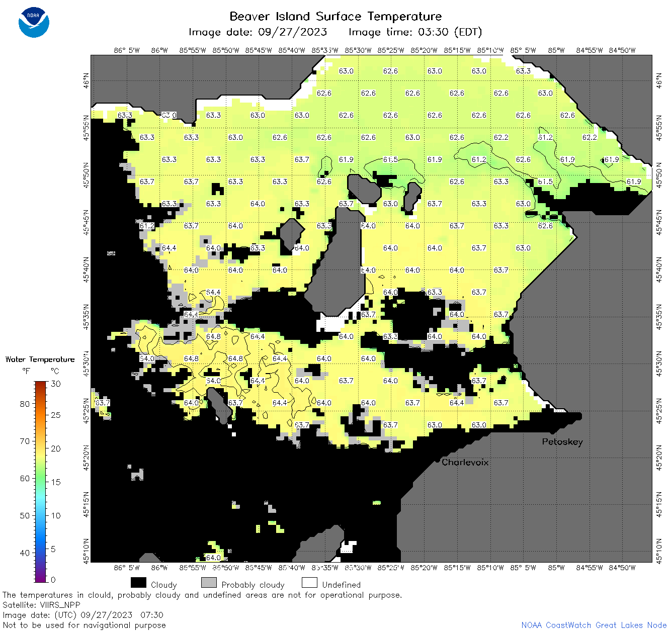Click the 60 tick on Fahrenheit scale
672x633 pixels.
coord(25,478)
